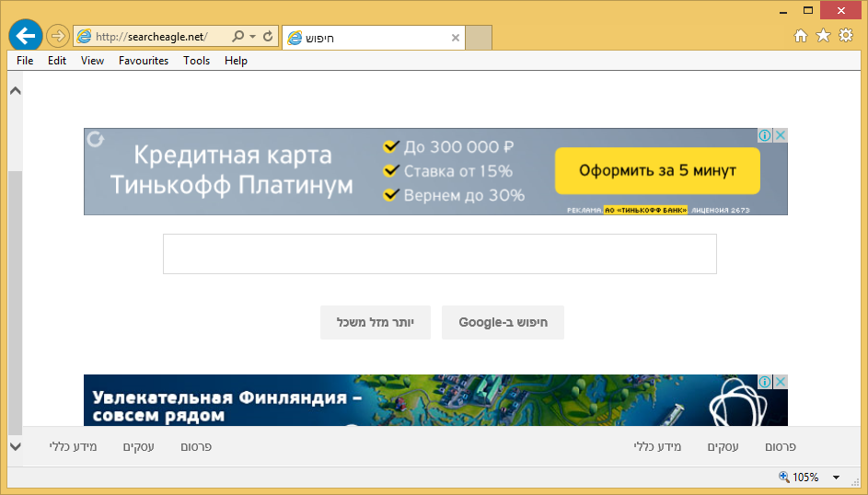The width and height of the screenshot is (868, 495).
Task: Click the Оформить за 5 минут button
Action: coord(657,171)
